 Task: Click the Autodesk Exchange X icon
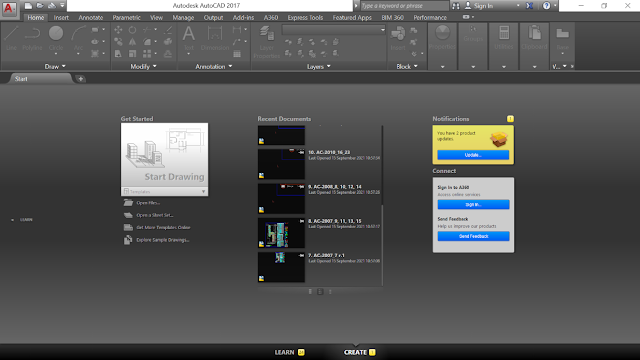(529, 6)
